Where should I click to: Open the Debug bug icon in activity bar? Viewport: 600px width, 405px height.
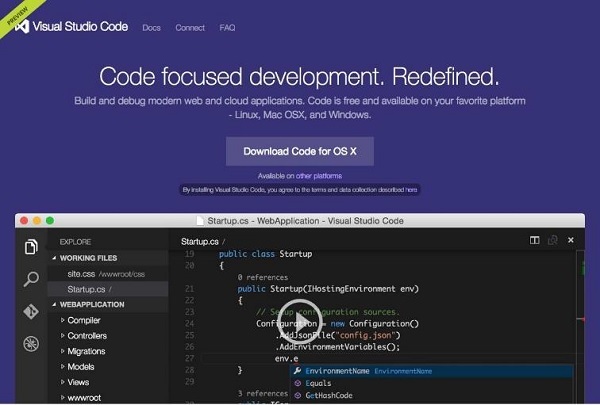pyautogui.click(x=30, y=344)
